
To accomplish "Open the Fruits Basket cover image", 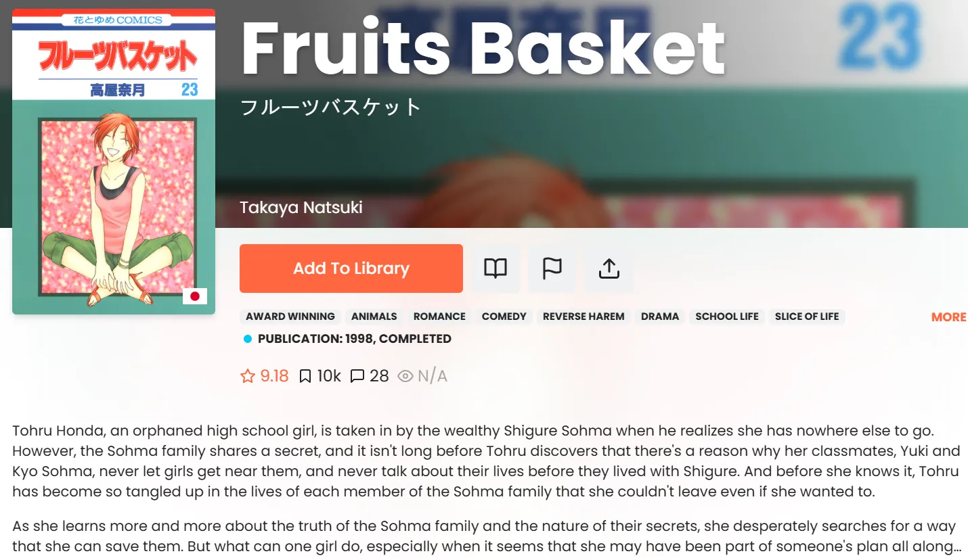I will (114, 162).
